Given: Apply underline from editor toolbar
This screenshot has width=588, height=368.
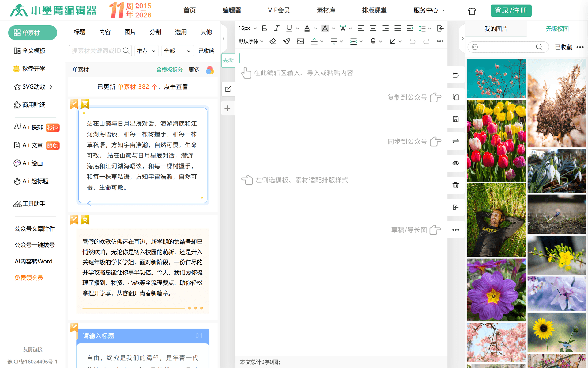Looking at the screenshot, I should pyautogui.click(x=289, y=29).
